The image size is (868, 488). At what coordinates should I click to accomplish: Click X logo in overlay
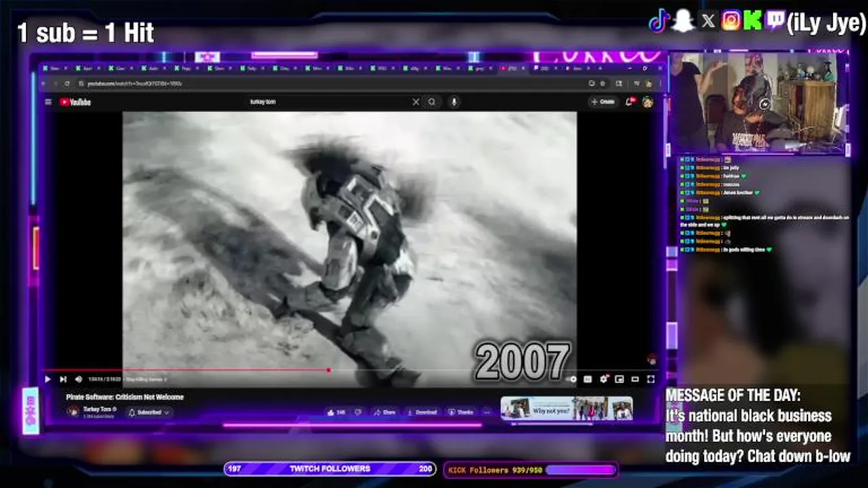point(708,21)
